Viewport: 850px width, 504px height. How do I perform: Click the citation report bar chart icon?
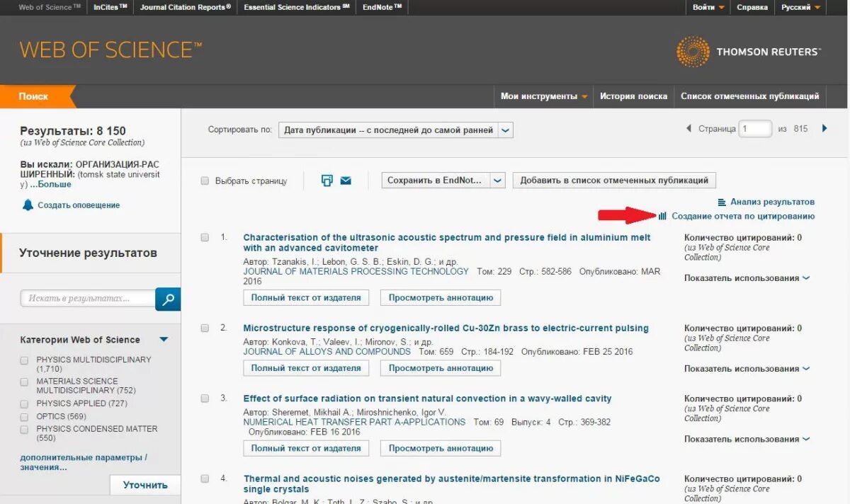pyautogui.click(x=662, y=217)
